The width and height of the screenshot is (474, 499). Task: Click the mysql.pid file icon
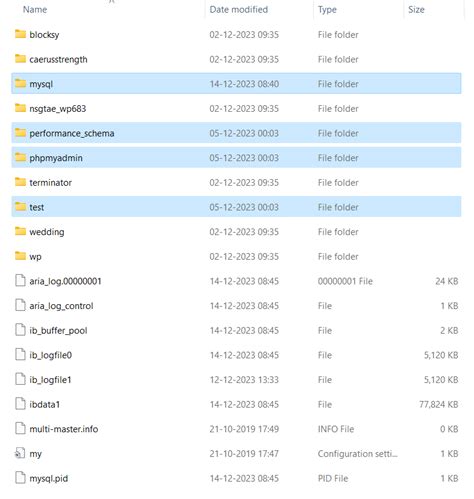click(20, 478)
